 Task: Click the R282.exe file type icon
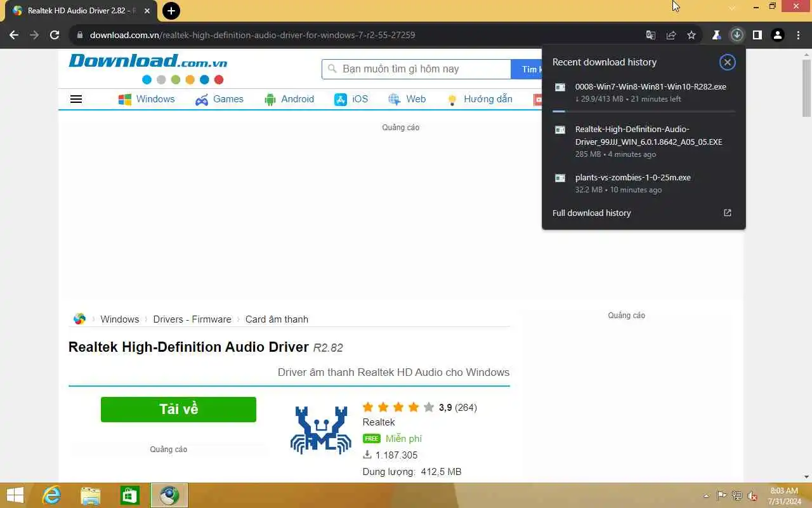tap(560, 87)
